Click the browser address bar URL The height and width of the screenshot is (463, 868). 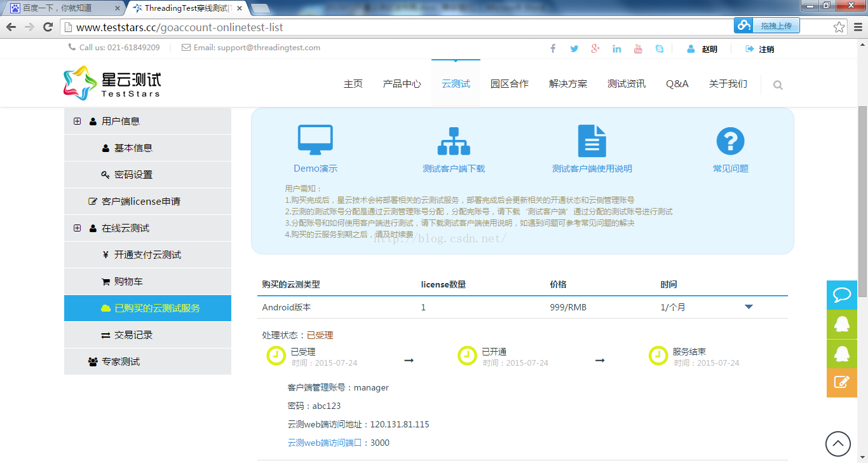point(179,27)
